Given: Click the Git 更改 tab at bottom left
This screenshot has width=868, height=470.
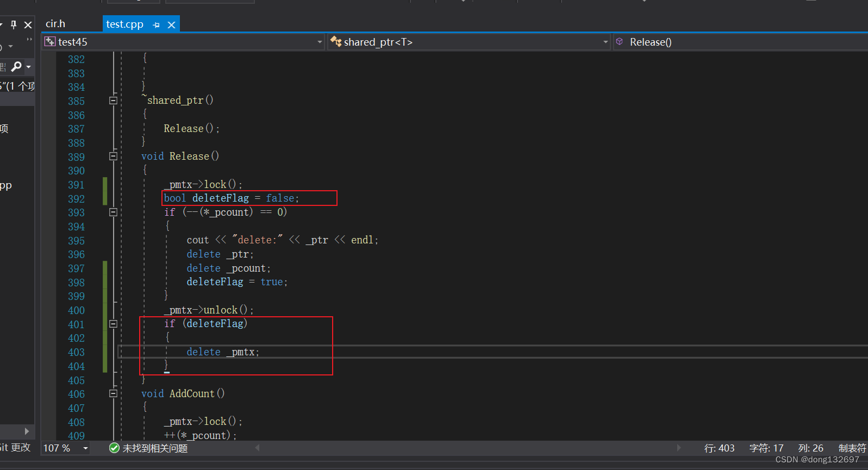Looking at the screenshot, I should pyautogui.click(x=15, y=448).
